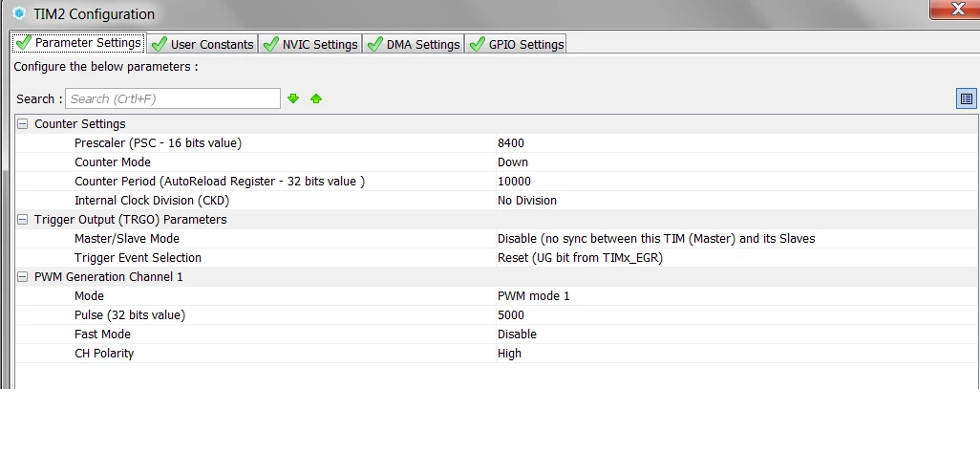This screenshot has height=475, width=980.
Task: Select the Trigger Event Selection row label
Action: pyautogui.click(x=138, y=257)
